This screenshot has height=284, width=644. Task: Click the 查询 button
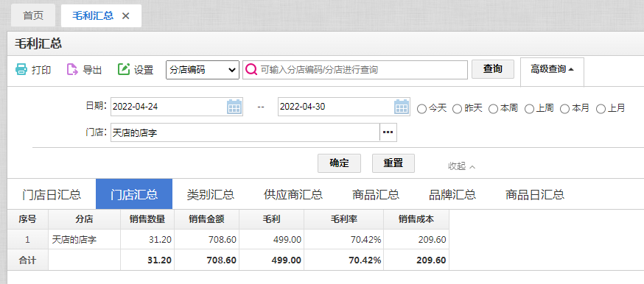[492, 69]
